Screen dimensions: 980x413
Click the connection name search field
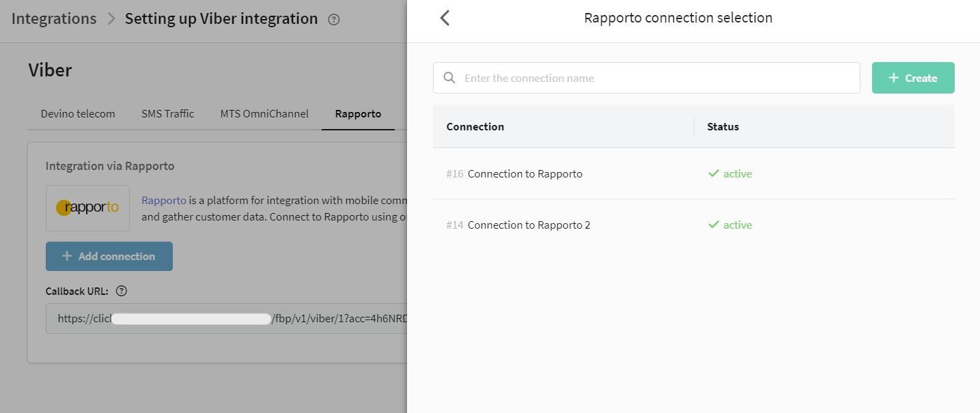(647, 78)
